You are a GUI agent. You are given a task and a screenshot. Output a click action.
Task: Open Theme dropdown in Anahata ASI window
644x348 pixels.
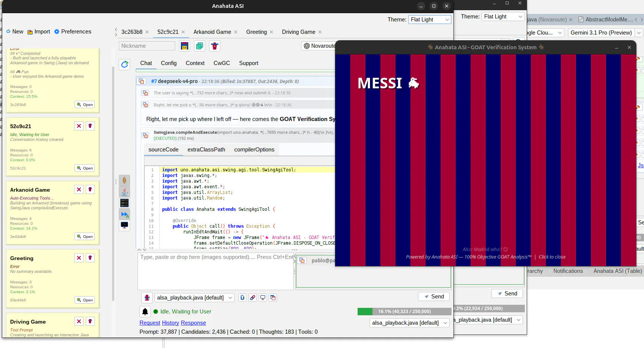click(430, 20)
